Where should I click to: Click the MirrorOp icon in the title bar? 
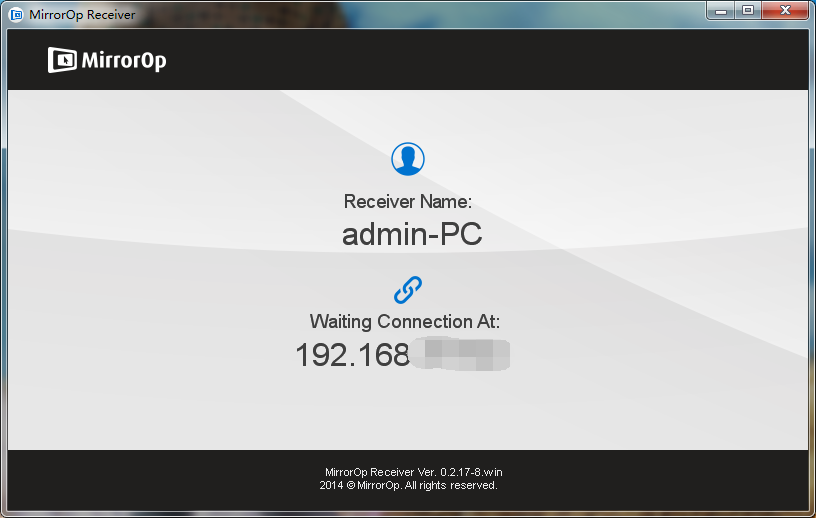(16, 15)
